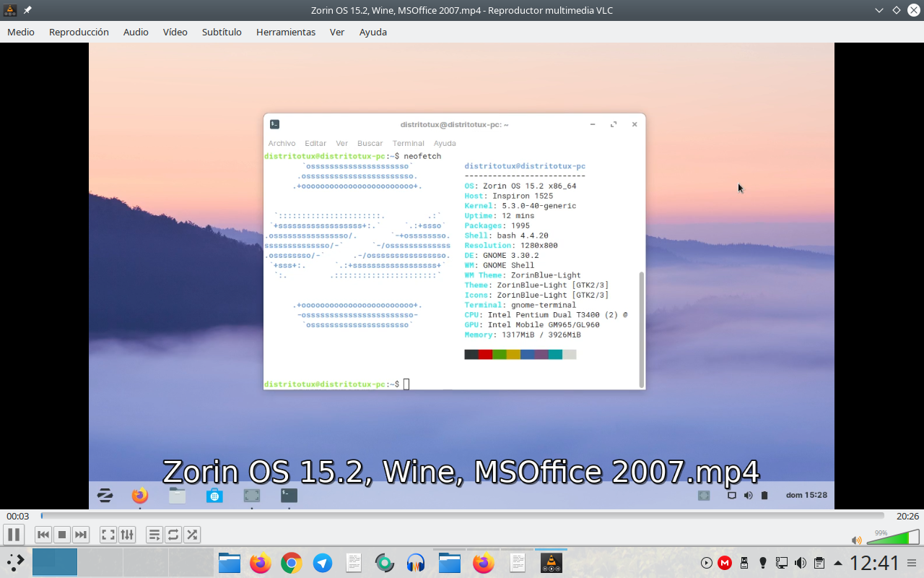Focus the VLC task in the taskbar

[552, 562]
